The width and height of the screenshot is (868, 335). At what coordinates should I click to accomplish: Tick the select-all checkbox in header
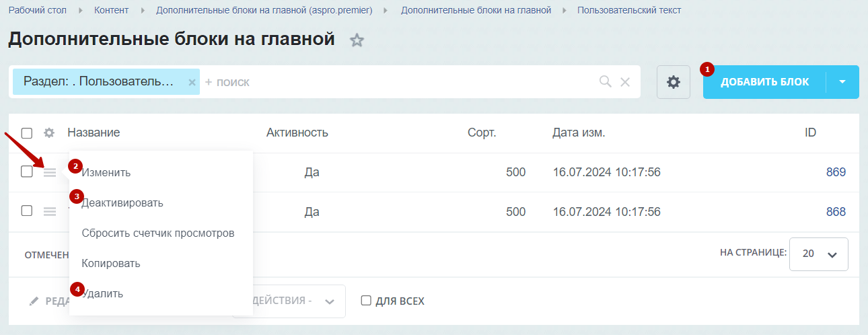(27, 133)
